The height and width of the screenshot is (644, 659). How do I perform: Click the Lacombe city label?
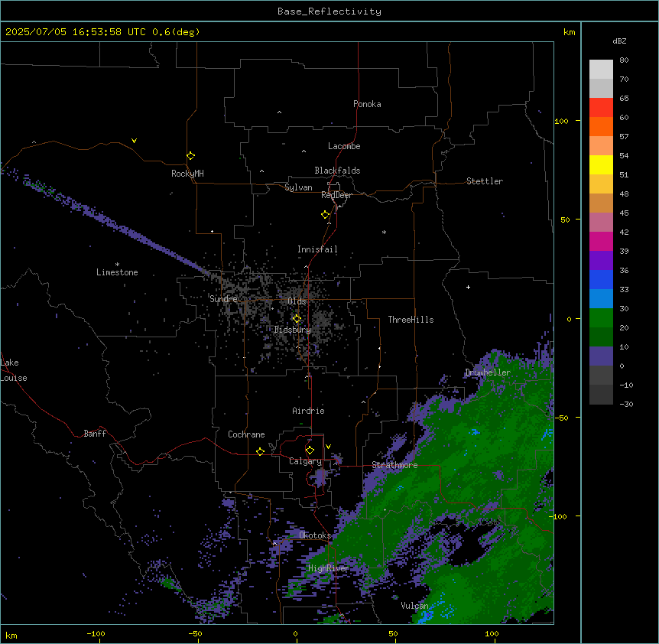click(x=344, y=146)
